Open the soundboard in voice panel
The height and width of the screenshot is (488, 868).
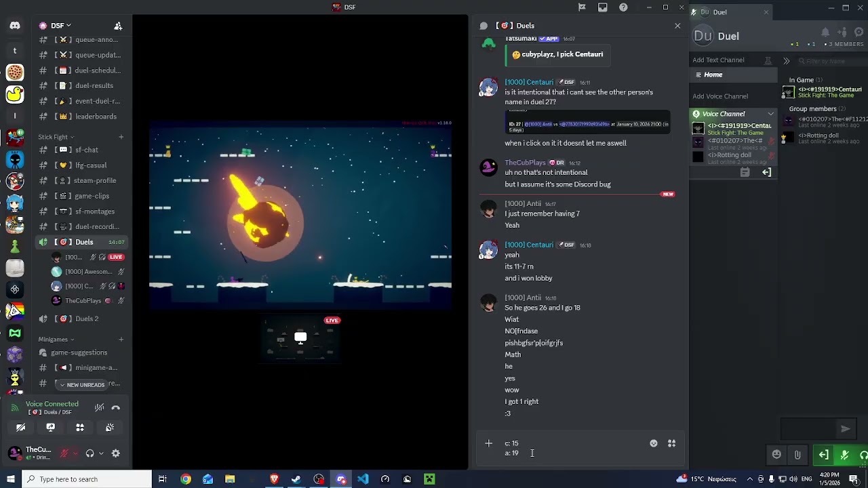pyautogui.click(x=110, y=427)
